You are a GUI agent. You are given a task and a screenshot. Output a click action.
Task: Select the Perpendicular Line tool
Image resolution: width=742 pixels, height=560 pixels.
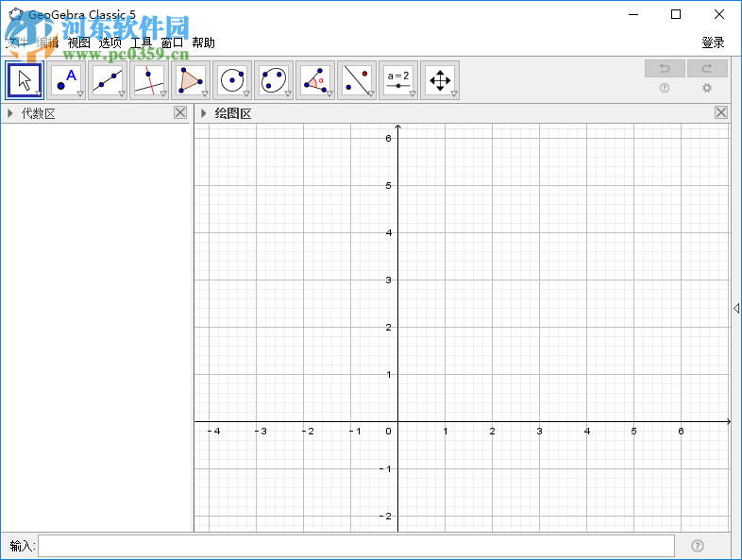coord(149,80)
